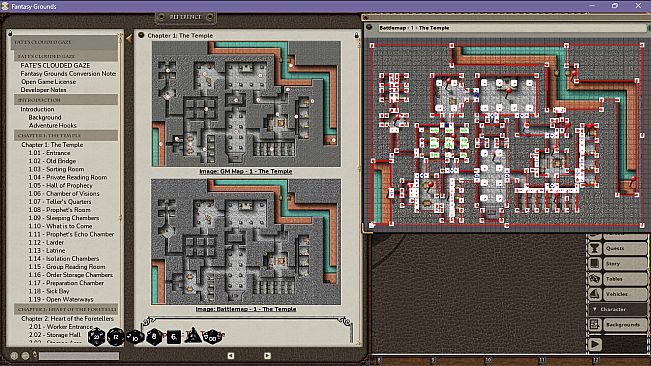Go to next reference page
The width and height of the screenshot is (651, 366).
(x=267, y=356)
